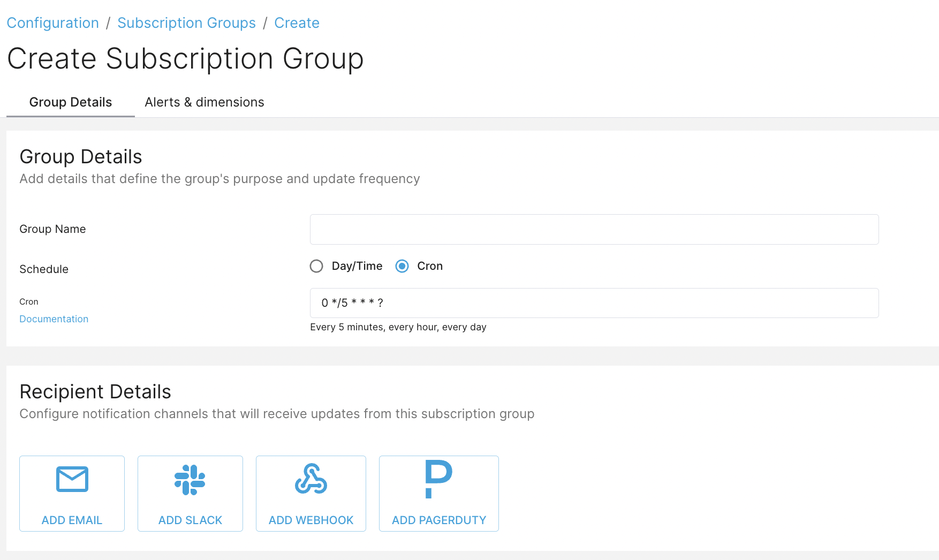Image resolution: width=939 pixels, height=560 pixels.
Task: Click the 'Group Name' field label
Action: [52, 229]
